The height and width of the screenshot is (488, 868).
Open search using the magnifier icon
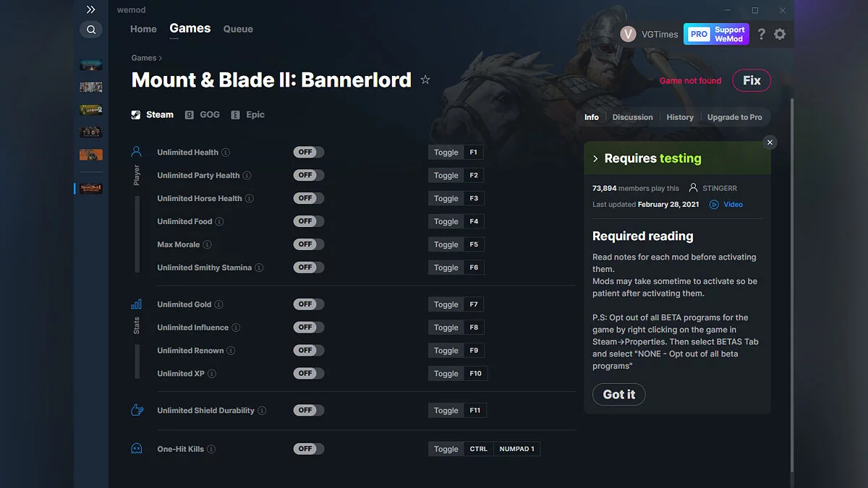coord(90,30)
